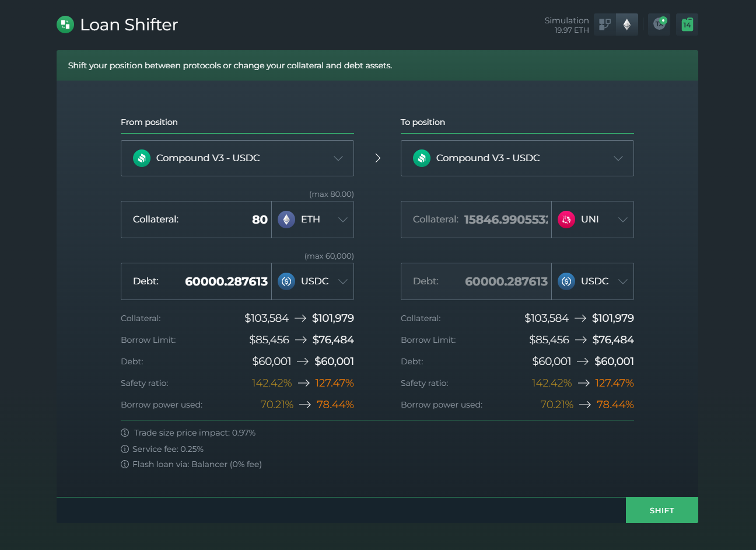Click the Loan Shifter page title

click(129, 25)
